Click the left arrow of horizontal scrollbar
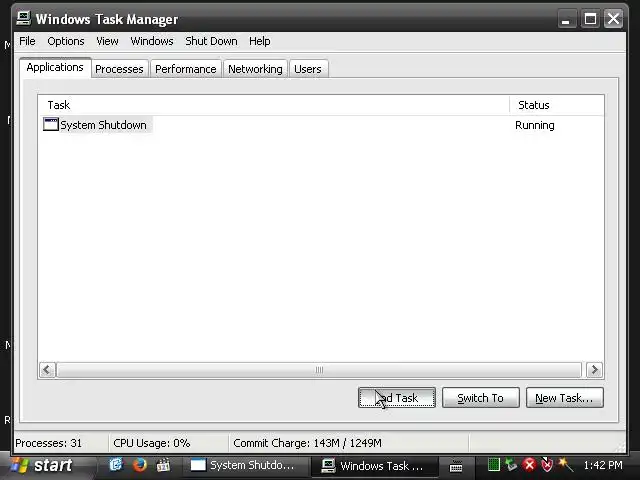Screen dimensions: 640x480 (47, 370)
